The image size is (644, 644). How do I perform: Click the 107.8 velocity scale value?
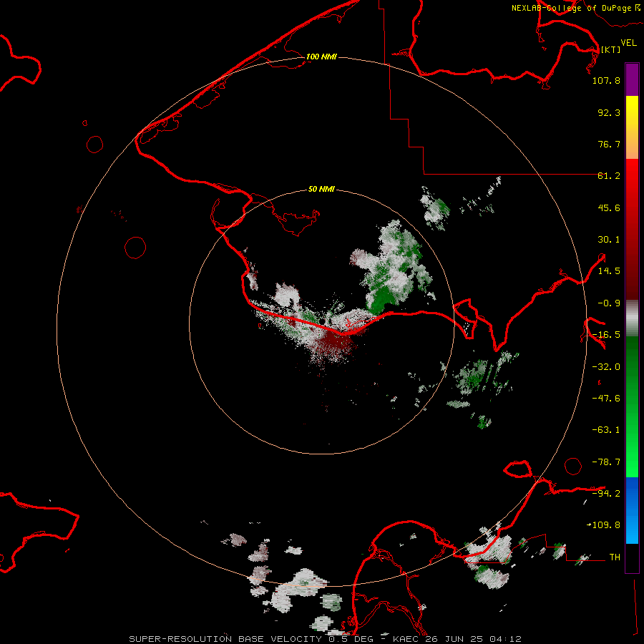click(x=606, y=80)
